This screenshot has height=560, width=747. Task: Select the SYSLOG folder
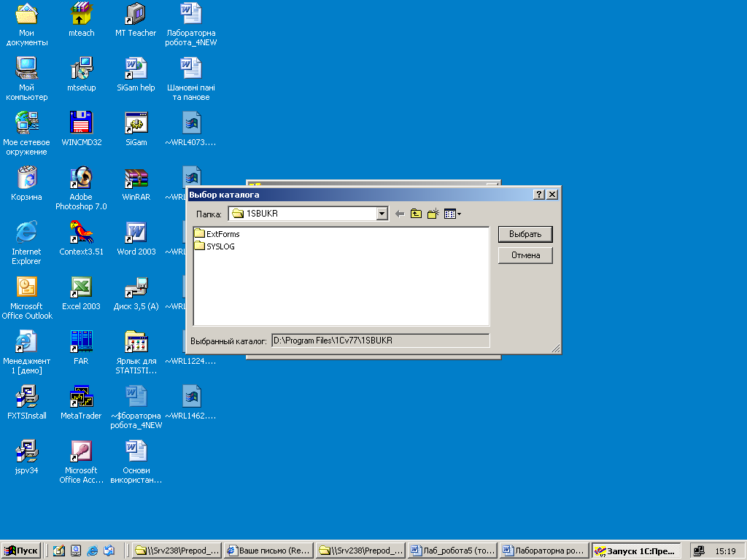(x=215, y=246)
